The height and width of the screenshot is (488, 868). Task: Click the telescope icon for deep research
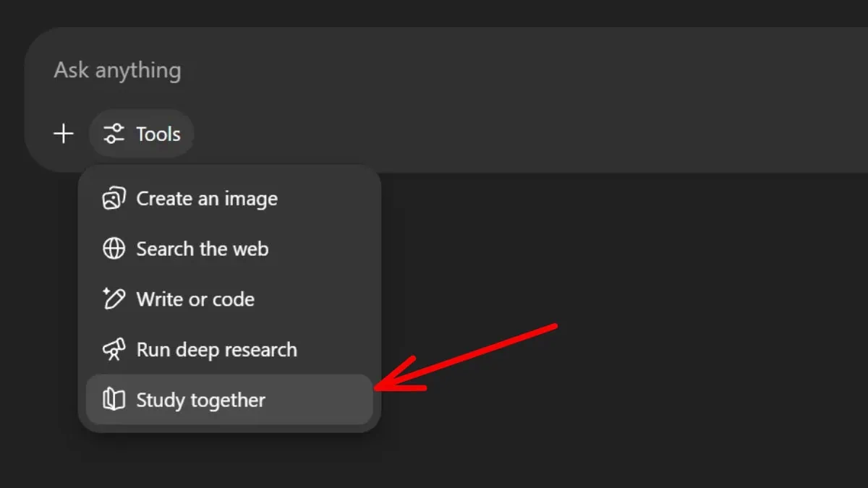point(114,350)
